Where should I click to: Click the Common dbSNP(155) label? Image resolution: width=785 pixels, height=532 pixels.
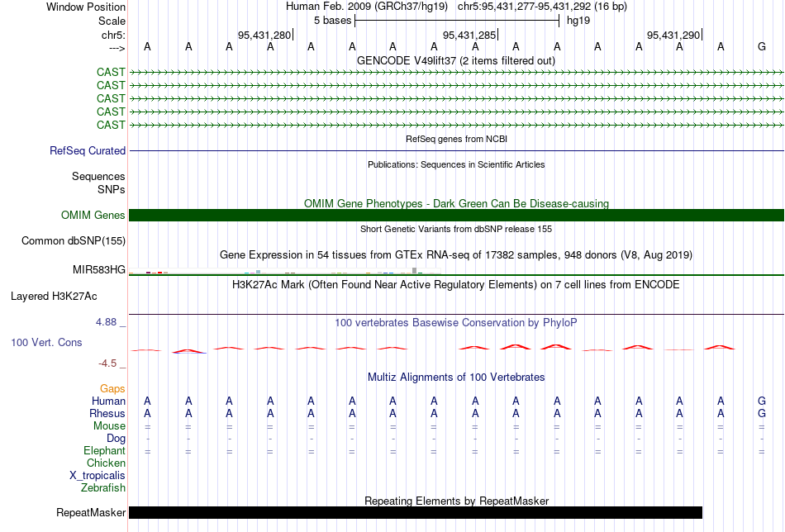(x=74, y=240)
